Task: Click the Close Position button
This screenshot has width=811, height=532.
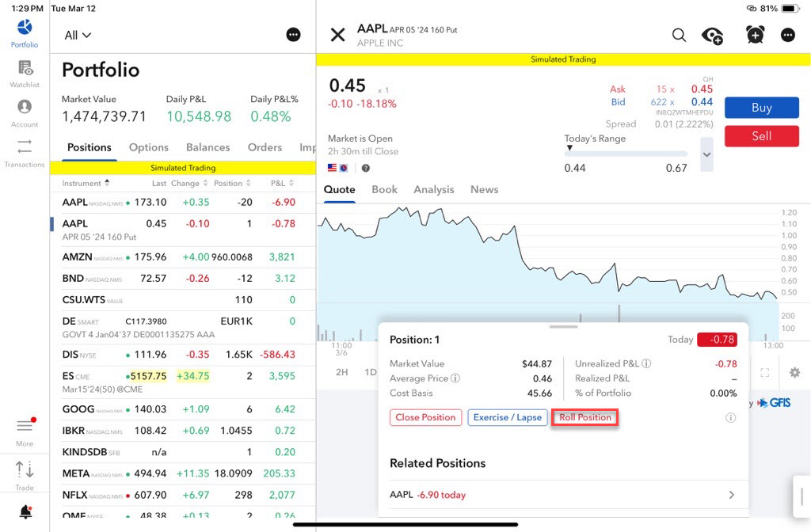Action: coord(425,417)
